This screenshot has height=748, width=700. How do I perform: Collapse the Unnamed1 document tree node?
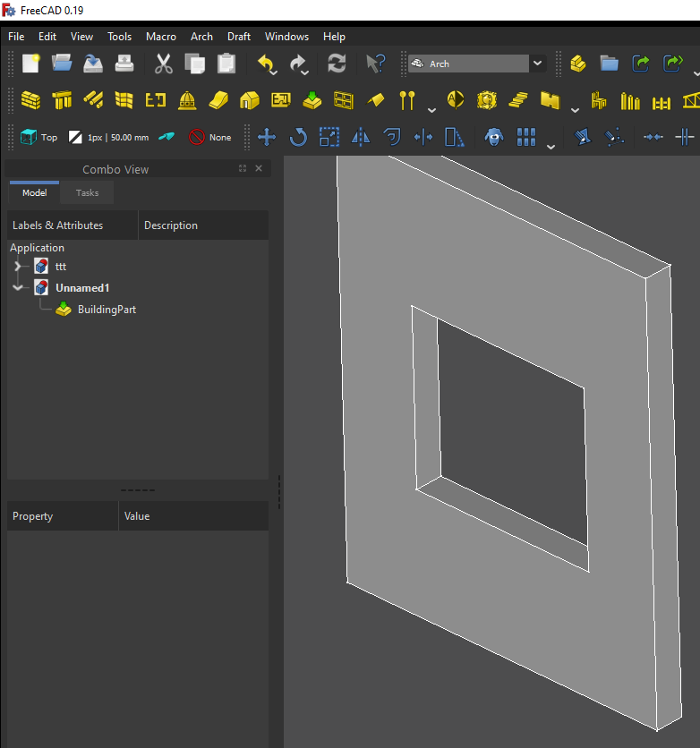(x=18, y=288)
